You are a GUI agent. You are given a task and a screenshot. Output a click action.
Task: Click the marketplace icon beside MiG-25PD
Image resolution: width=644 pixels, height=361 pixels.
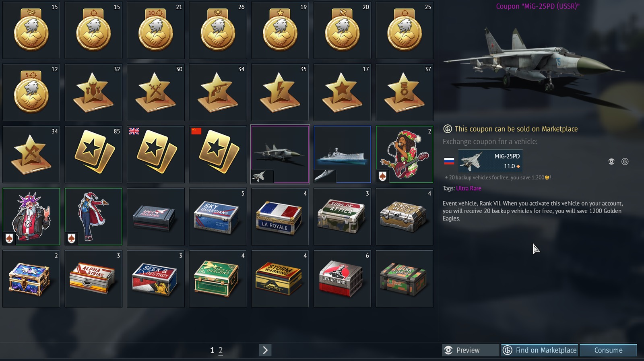coord(625,161)
